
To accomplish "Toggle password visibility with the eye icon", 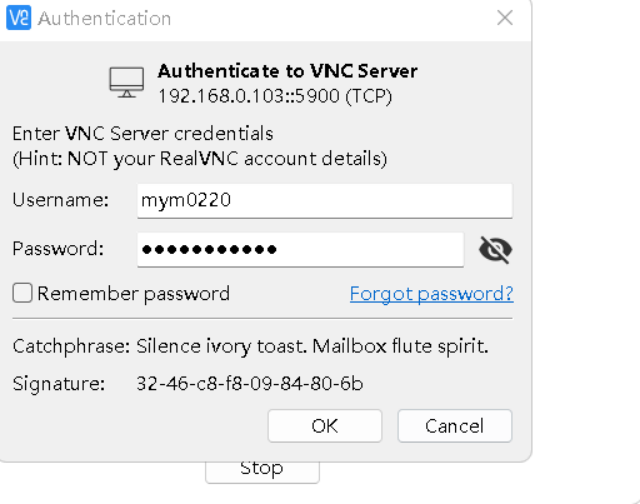I will click(496, 250).
